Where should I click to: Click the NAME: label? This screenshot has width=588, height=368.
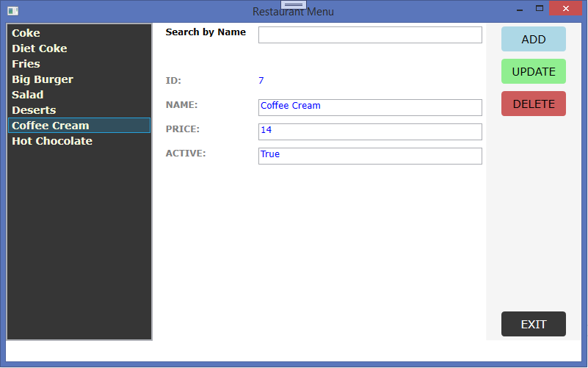coord(181,105)
